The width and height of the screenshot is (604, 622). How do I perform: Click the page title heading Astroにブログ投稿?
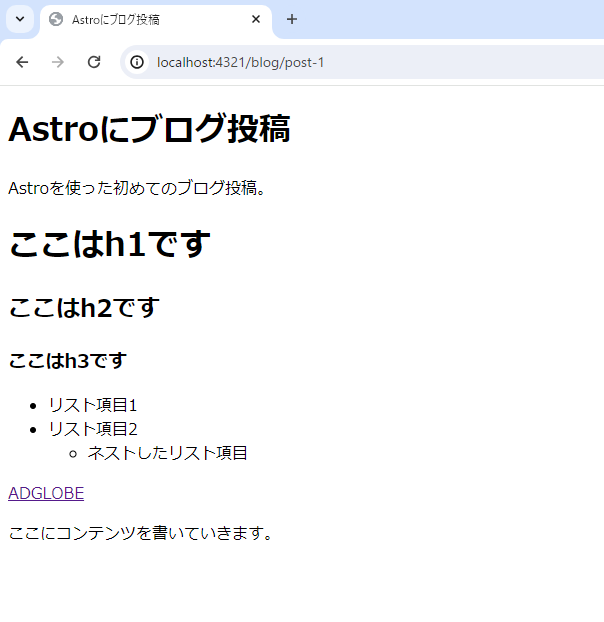pos(149,129)
